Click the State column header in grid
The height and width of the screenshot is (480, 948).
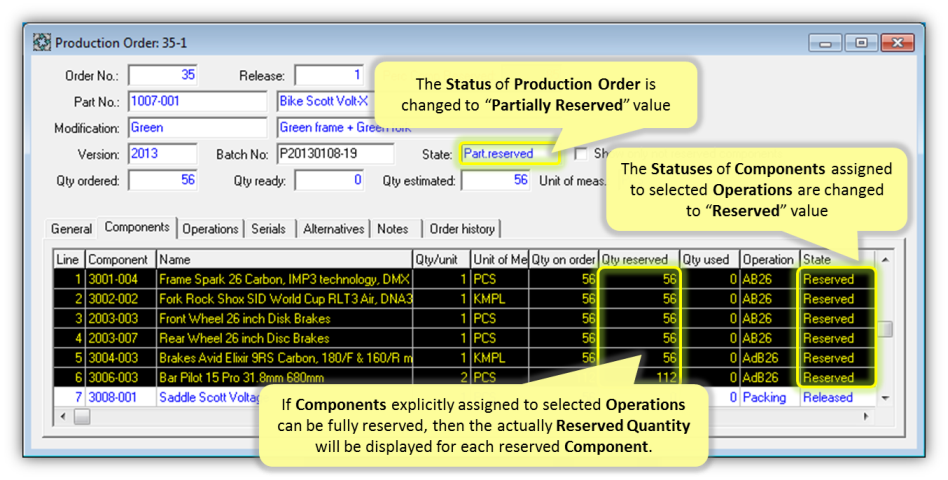[x=837, y=259]
